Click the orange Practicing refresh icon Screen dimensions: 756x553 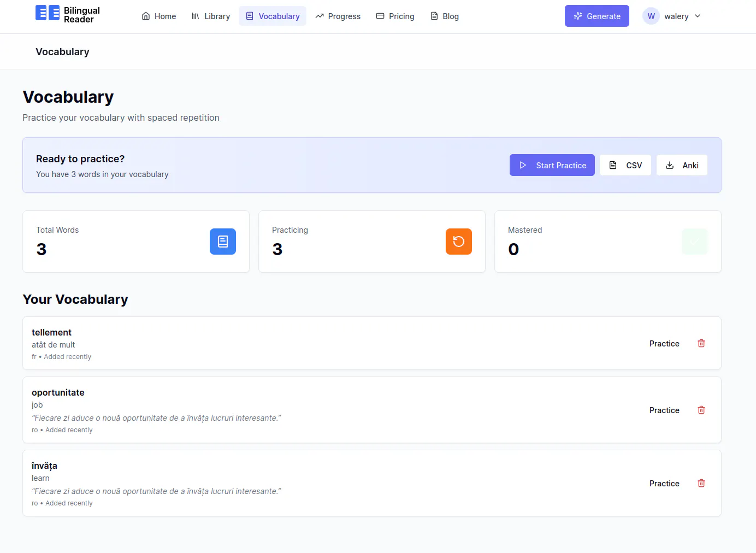(459, 242)
